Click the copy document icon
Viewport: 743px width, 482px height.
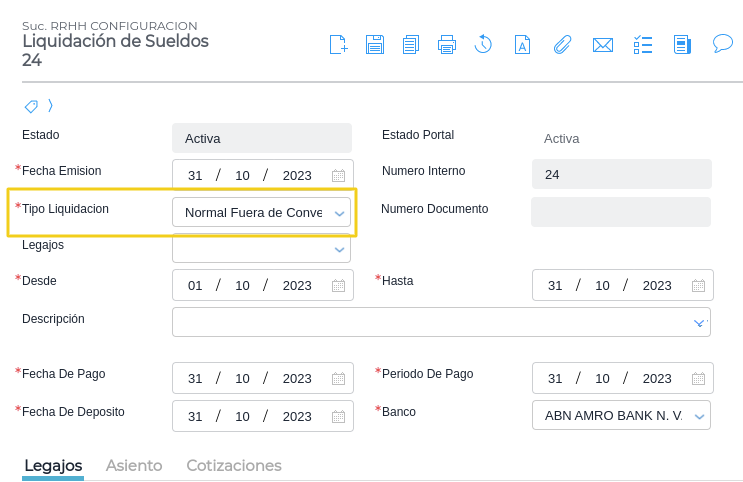coord(410,44)
